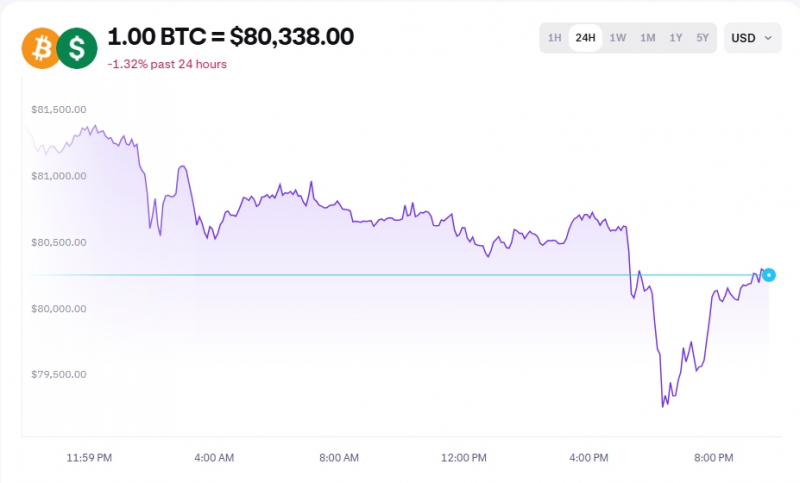Switch chart to 1W range
Screen dimensions: 800x483
[x=617, y=38]
